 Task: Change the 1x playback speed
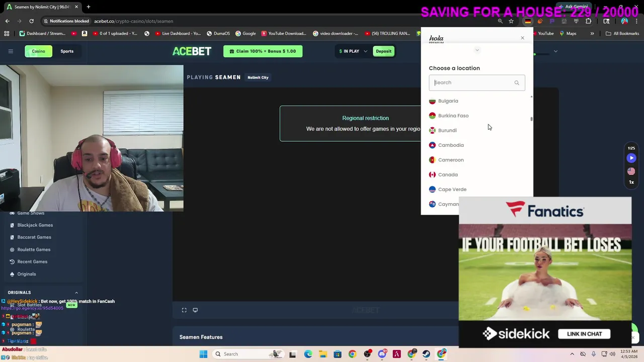[x=631, y=182]
